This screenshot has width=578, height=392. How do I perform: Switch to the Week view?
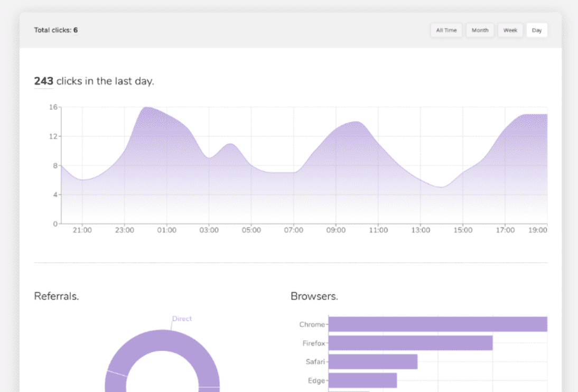coord(510,30)
